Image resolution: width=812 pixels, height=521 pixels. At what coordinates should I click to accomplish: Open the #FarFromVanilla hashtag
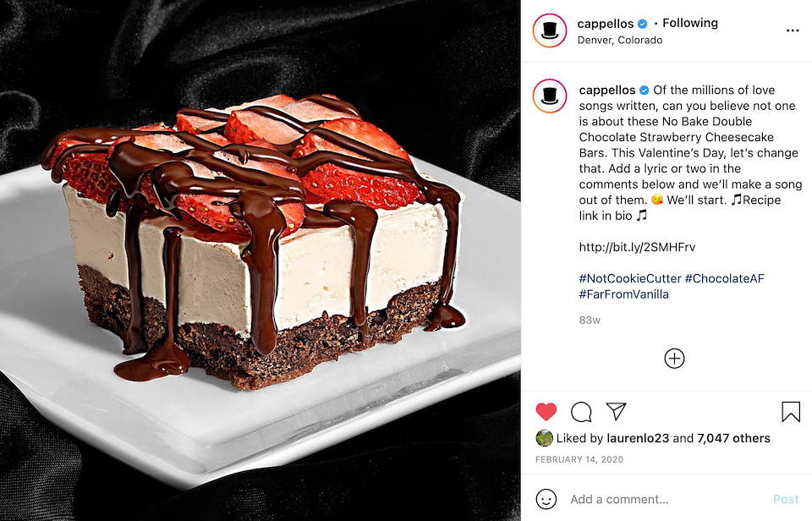click(x=623, y=294)
